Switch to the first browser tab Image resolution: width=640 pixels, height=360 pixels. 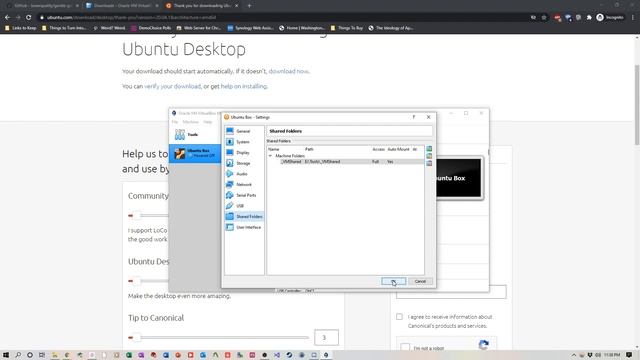point(42,6)
